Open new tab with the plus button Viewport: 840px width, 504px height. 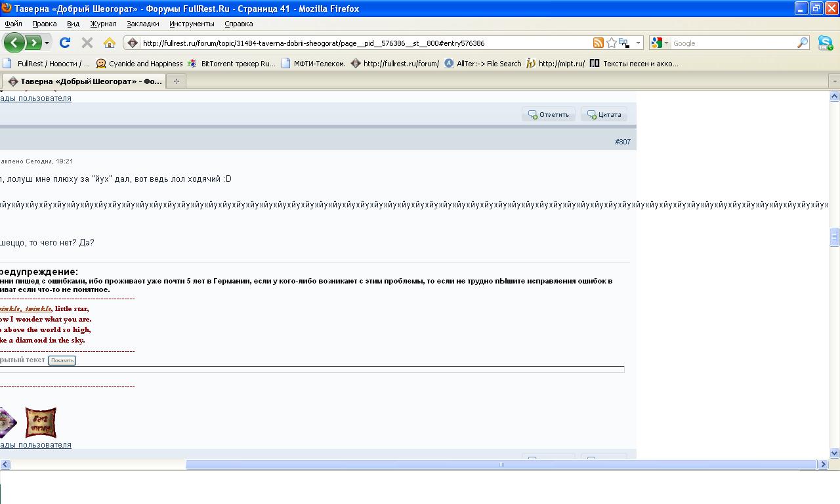coord(176,81)
